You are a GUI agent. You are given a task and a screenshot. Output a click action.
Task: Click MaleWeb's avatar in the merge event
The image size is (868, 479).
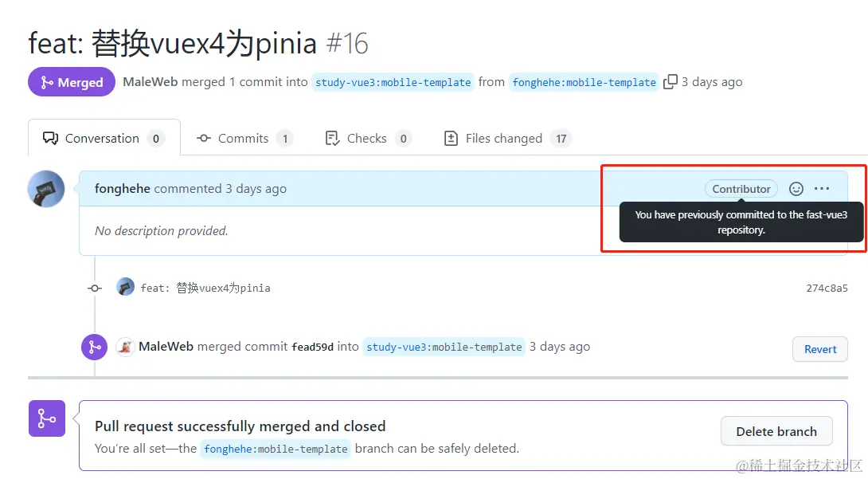point(125,347)
